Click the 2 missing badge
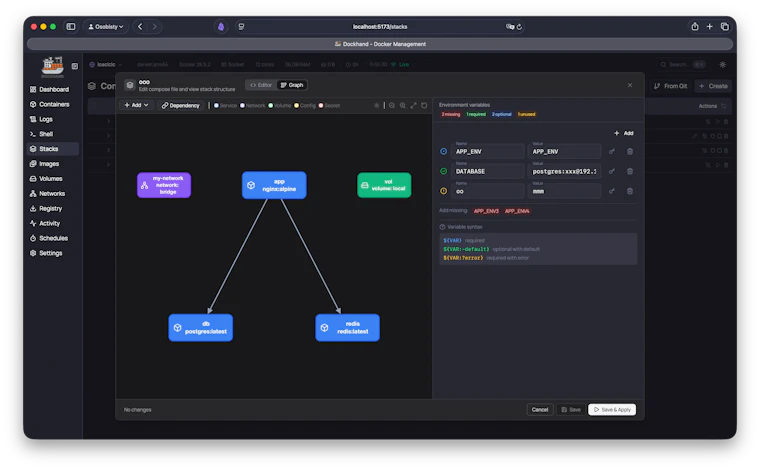 point(450,114)
